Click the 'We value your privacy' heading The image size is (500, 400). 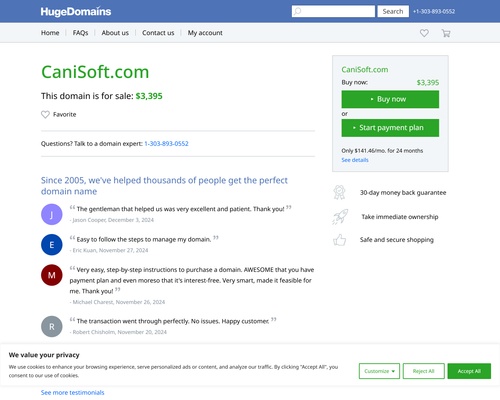(x=44, y=355)
